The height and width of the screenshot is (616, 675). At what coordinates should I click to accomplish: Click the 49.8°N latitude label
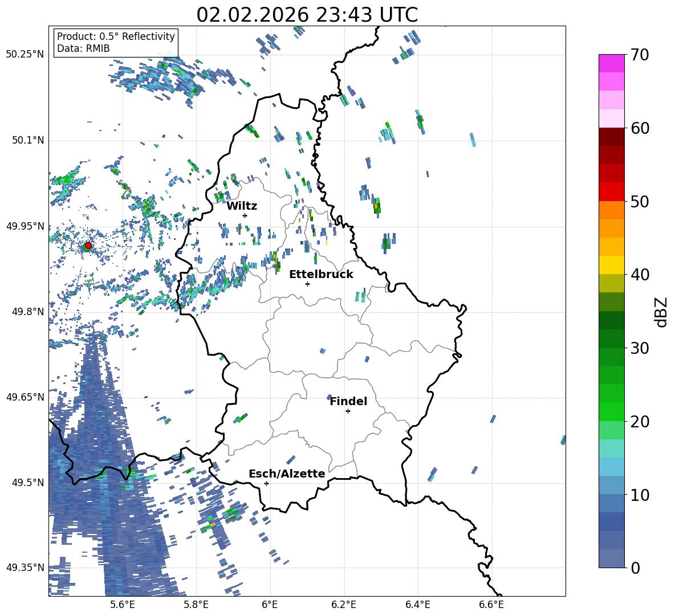click(x=28, y=312)
